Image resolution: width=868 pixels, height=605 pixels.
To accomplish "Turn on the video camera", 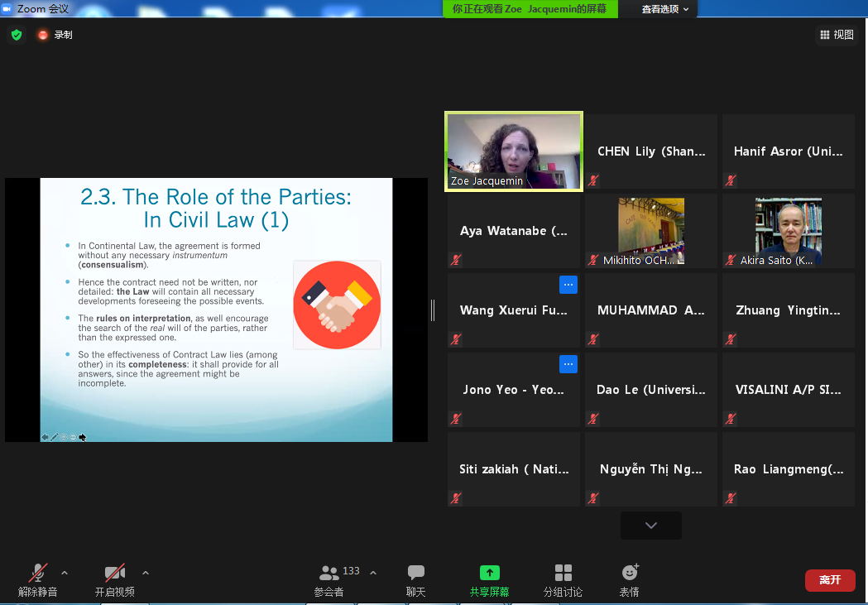I will pyautogui.click(x=114, y=574).
